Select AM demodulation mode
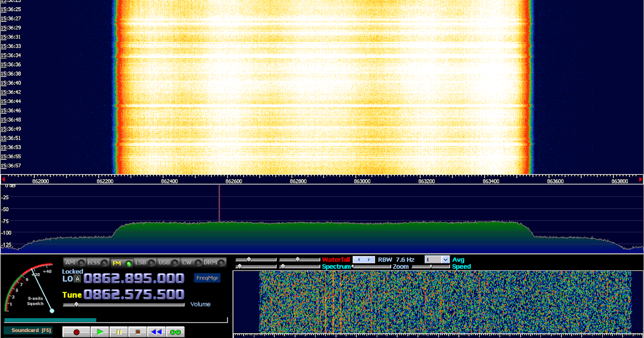The width and height of the screenshot is (644, 338). [70, 262]
